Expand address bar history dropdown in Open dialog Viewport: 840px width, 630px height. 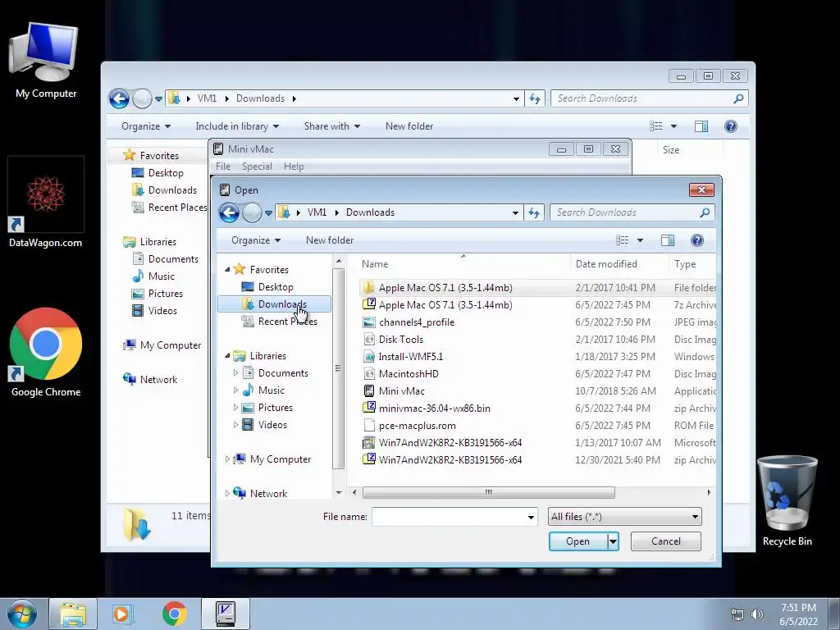tap(515, 212)
